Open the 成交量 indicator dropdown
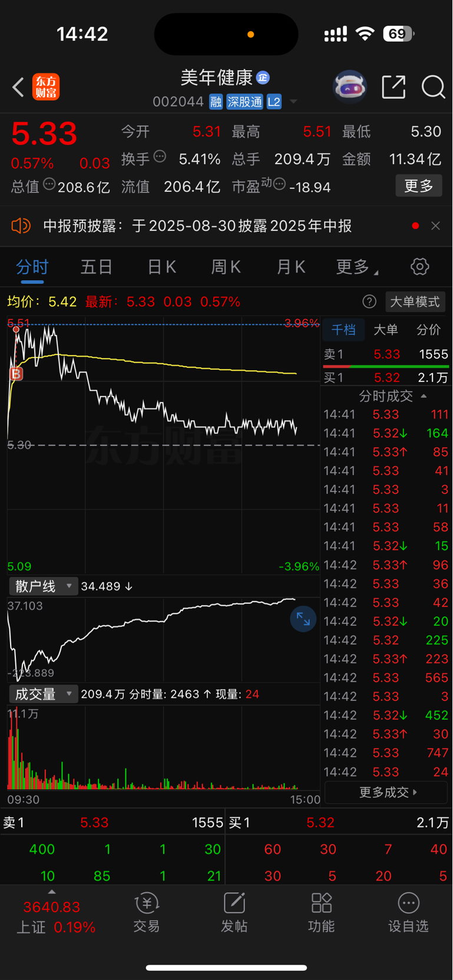The height and width of the screenshot is (980, 453). coord(43,694)
